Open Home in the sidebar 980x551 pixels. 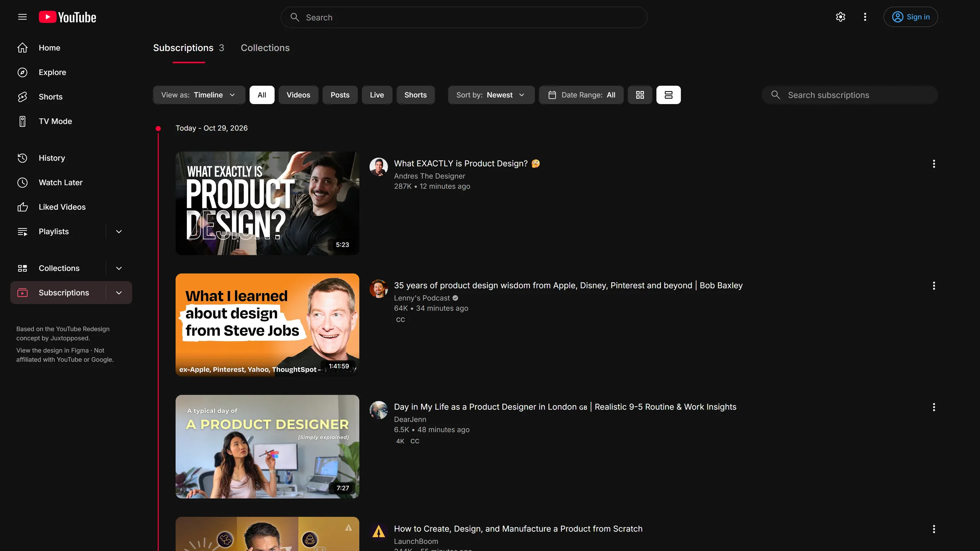click(x=71, y=48)
